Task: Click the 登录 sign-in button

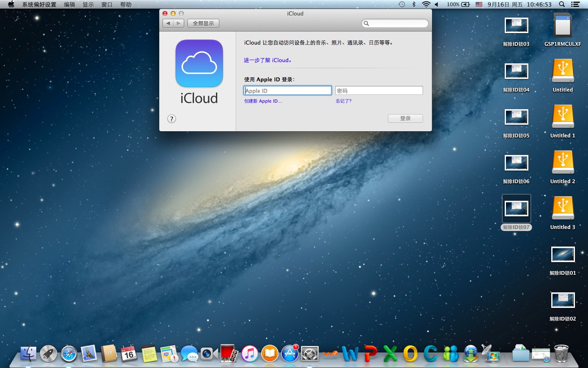Action: 405,118
